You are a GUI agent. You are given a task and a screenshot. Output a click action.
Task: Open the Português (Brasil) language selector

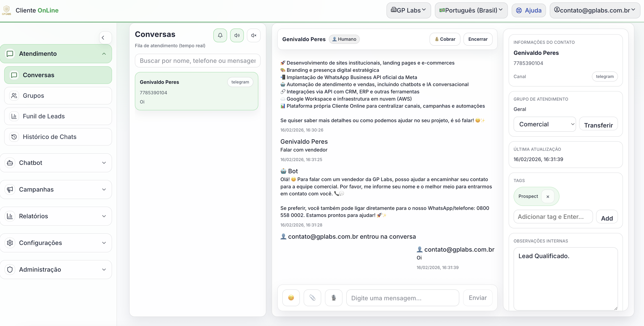coord(471,10)
